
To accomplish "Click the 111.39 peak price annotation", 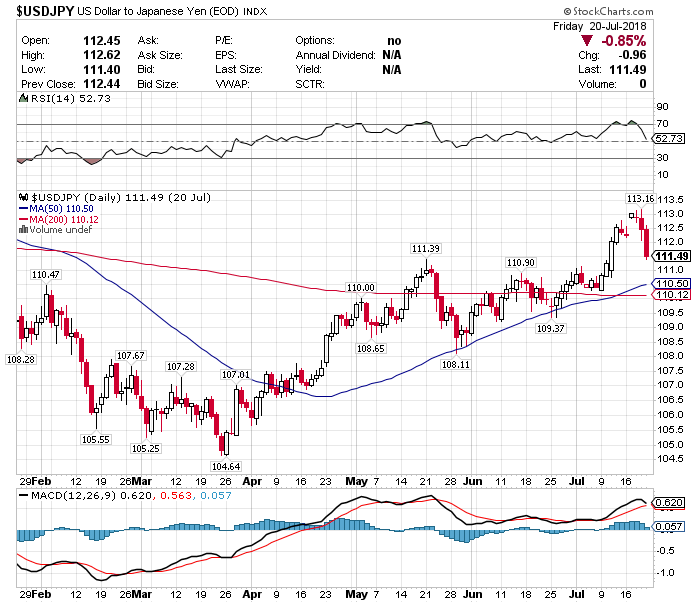I will coord(425,249).
